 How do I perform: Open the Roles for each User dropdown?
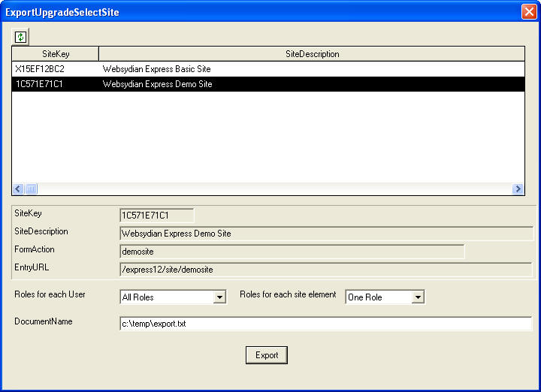[x=219, y=297]
